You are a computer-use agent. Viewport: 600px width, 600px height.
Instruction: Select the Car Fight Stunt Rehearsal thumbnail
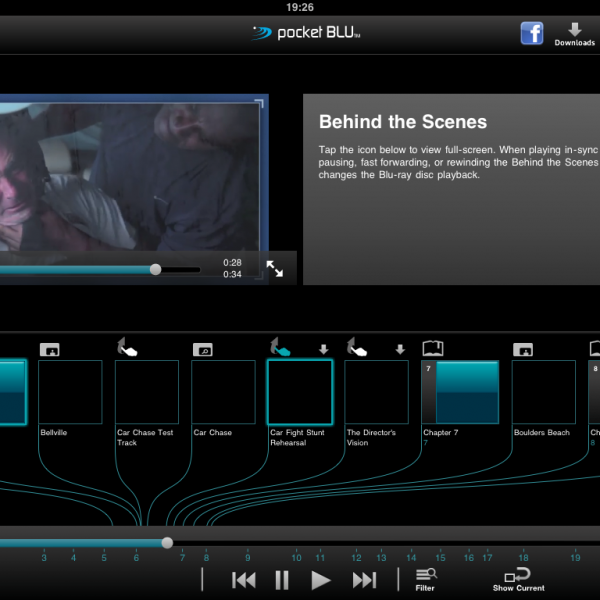click(300, 392)
